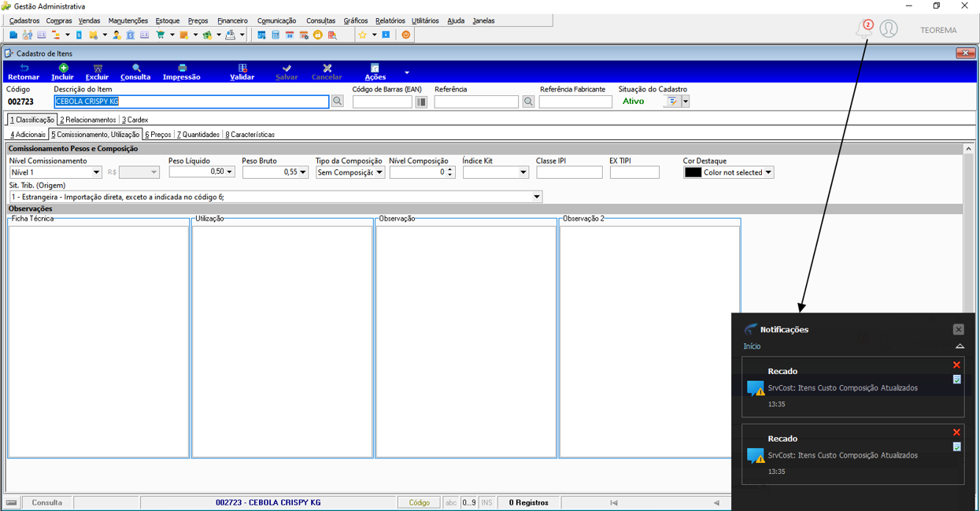
Task: Go to first record in status bar
Action: coord(614,502)
